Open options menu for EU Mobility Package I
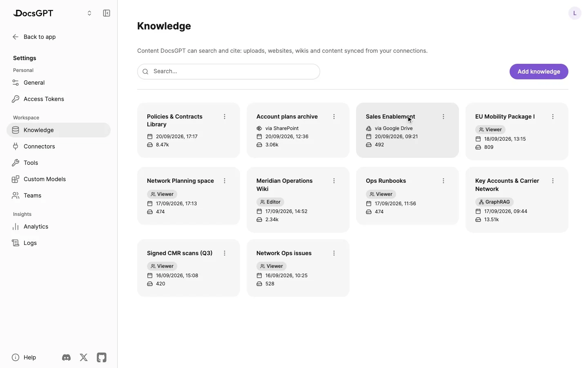Image resolution: width=588 pixels, height=368 pixels. tap(553, 117)
